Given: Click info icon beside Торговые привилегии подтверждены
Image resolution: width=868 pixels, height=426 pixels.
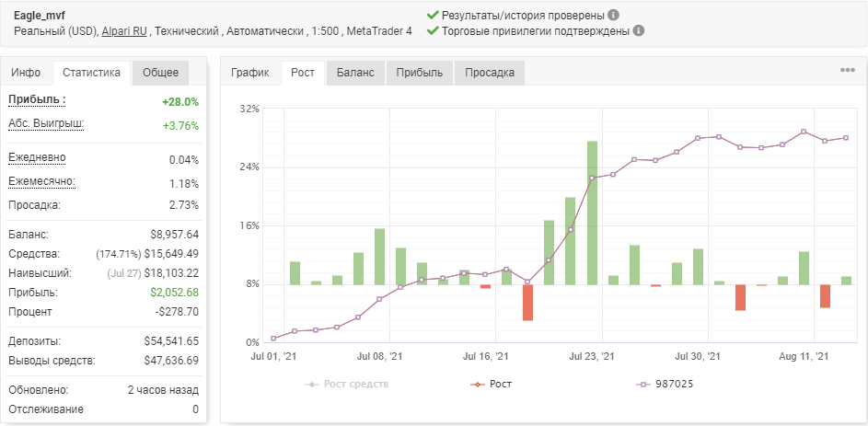Looking at the screenshot, I should click(x=638, y=30).
